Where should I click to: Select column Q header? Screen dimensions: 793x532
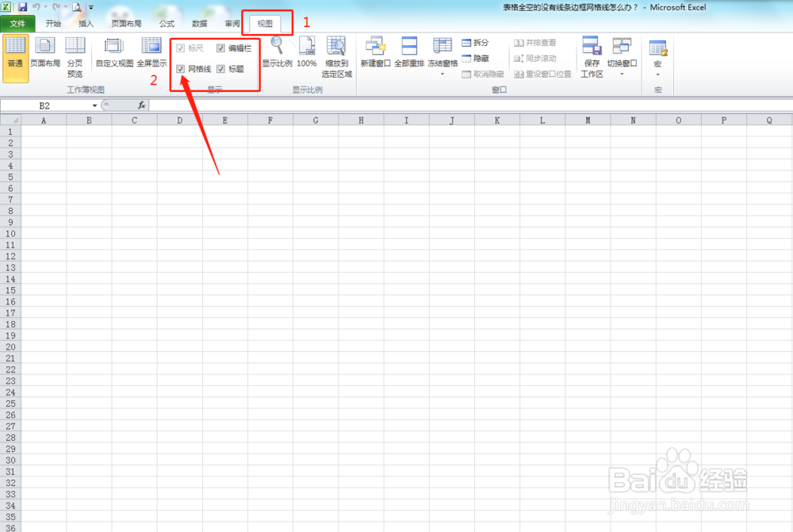coord(769,121)
